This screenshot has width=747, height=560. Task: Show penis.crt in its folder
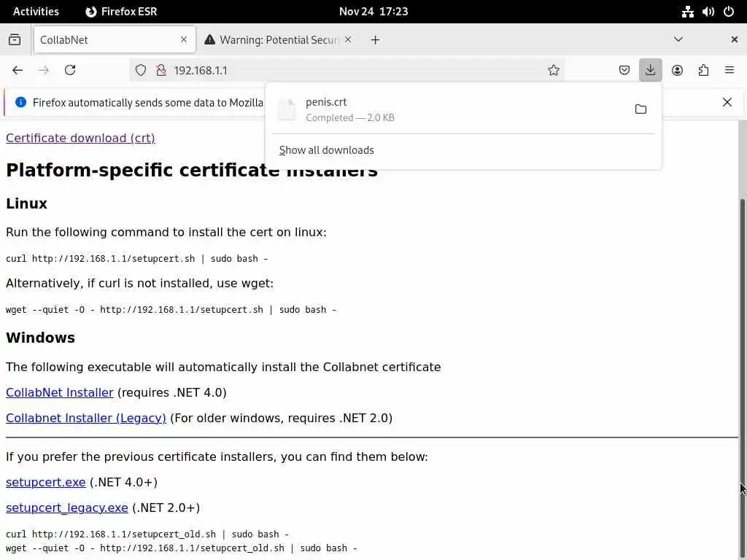click(640, 109)
